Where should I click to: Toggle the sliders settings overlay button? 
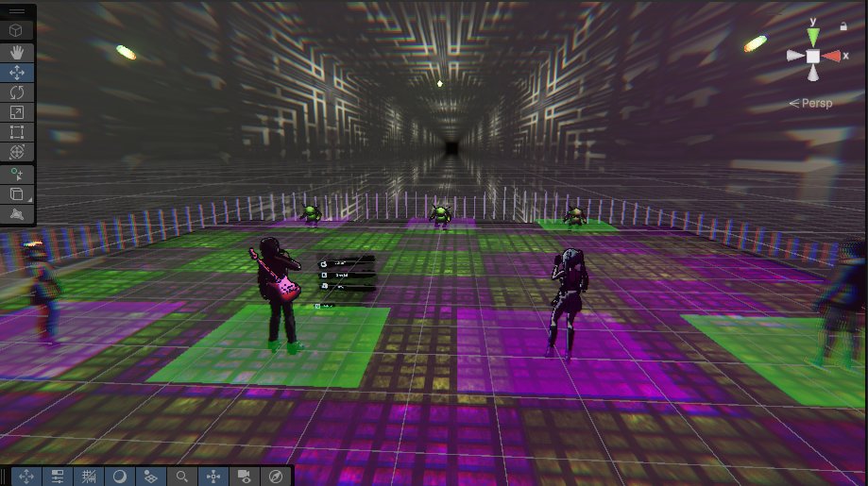(x=58, y=476)
